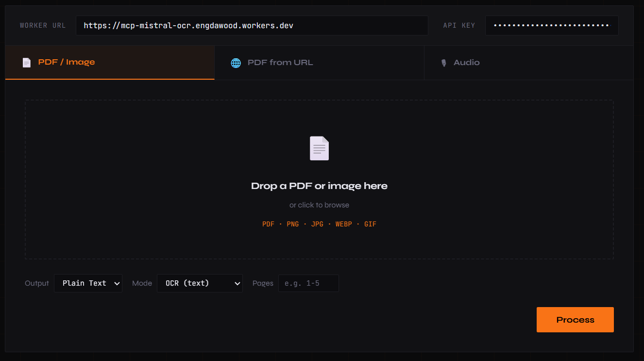Screen dimensions: 644x361
Task: Open the Output dropdown showing Plain Text
Action: pos(88,283)
